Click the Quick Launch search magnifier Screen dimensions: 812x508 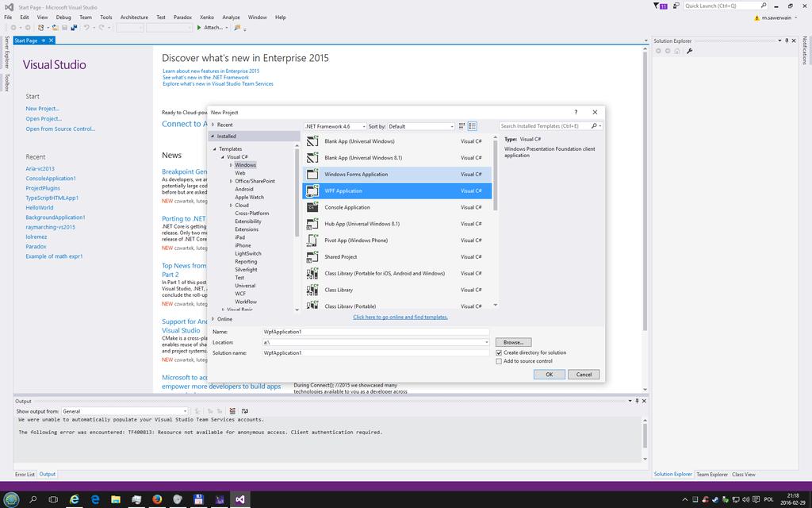point(764,6)
